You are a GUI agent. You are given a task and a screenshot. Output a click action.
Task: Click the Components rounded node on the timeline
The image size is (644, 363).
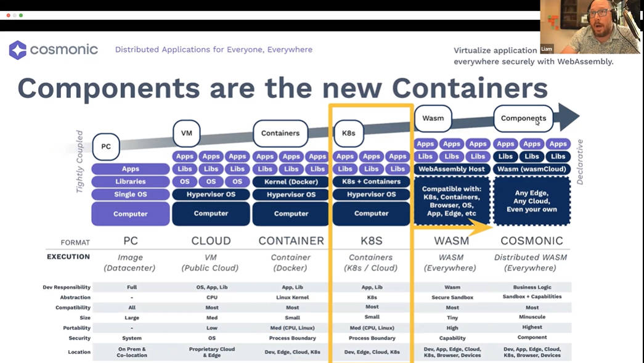point(523,118)
